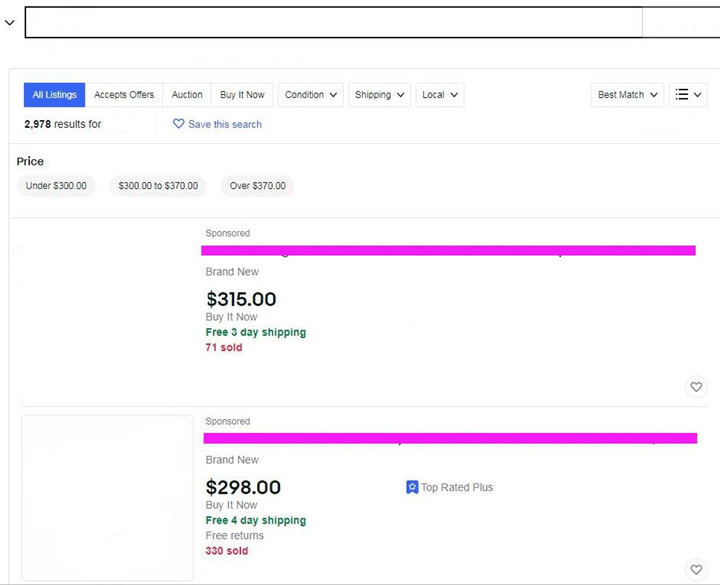This screenshot has height=585, width=720.
Task: Show only Auction listings
Action: pos(187,95)
